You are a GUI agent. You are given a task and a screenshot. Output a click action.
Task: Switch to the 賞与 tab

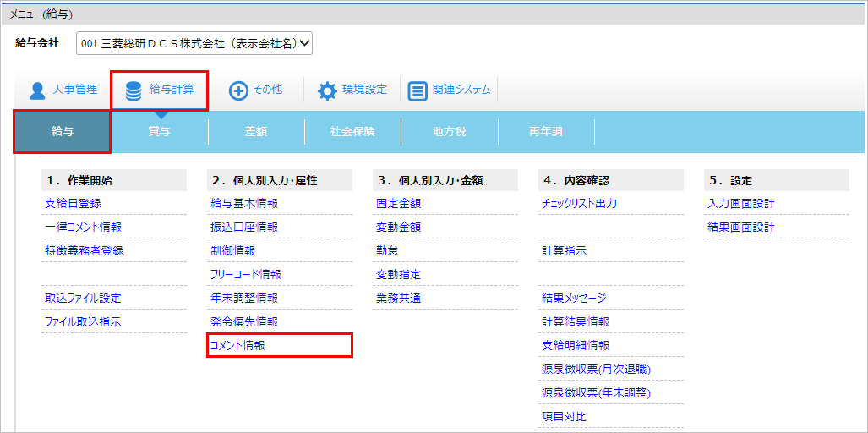pos(160,132)
